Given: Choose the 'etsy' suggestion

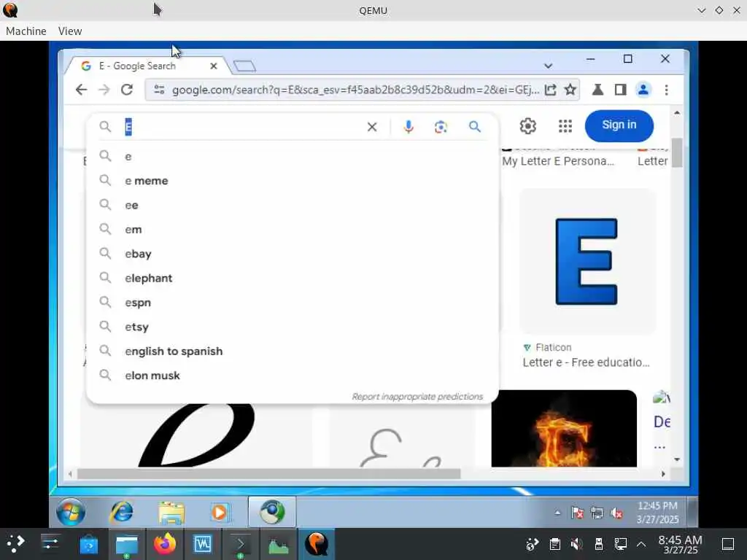Looking at the screenshot, I should pos(292,327).
